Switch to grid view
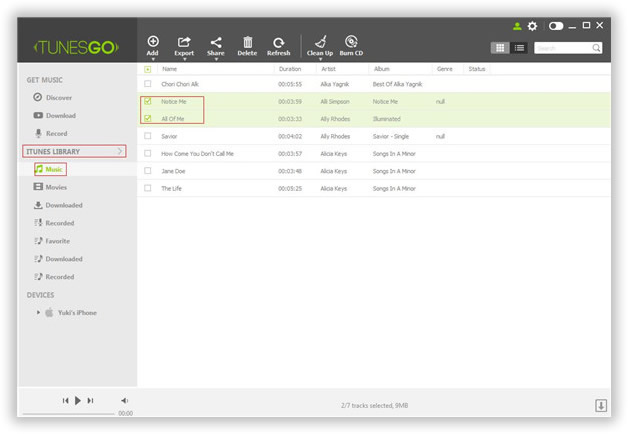Viewport: 628px width, 434px height. click(500, 48)
